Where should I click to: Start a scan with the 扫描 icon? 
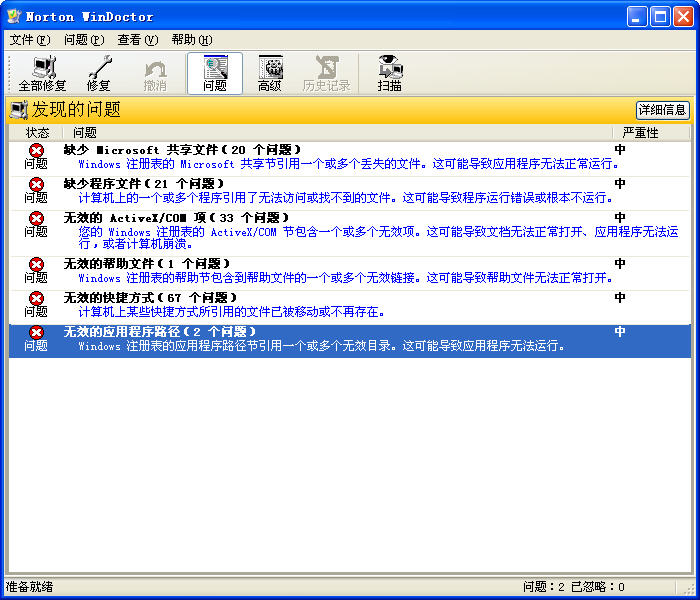coord(389,73)
